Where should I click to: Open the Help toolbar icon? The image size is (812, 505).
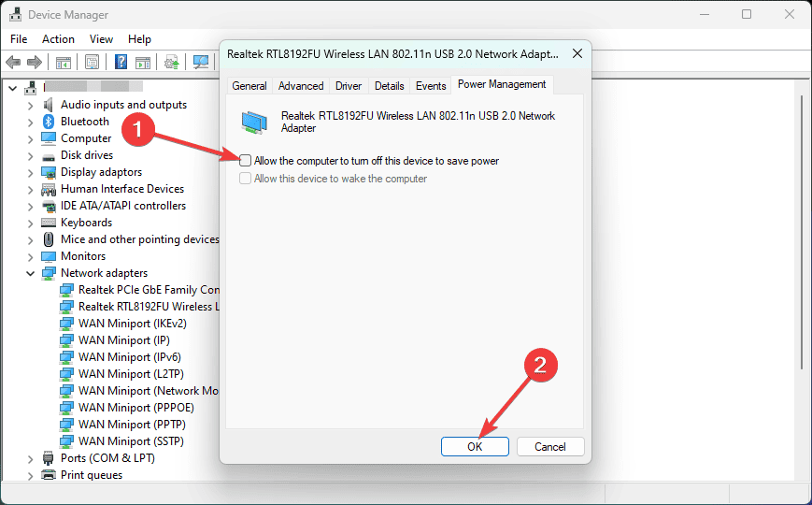121,63
